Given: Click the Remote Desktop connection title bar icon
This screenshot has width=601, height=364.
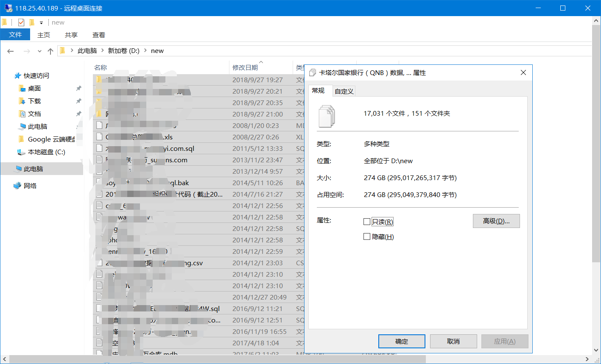Looking at the screenshot, I should point(8,8).
